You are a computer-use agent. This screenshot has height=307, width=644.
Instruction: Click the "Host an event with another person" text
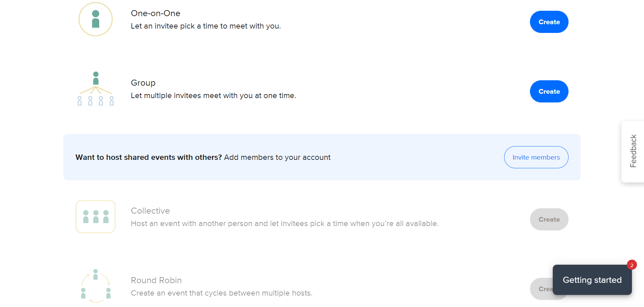click(284, 224)
